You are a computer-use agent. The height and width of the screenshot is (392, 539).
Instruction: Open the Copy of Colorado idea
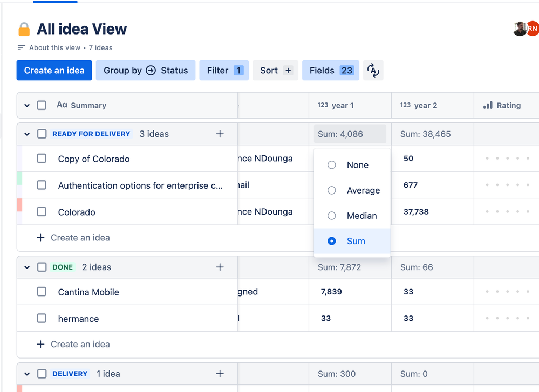(x=94, y=159)
